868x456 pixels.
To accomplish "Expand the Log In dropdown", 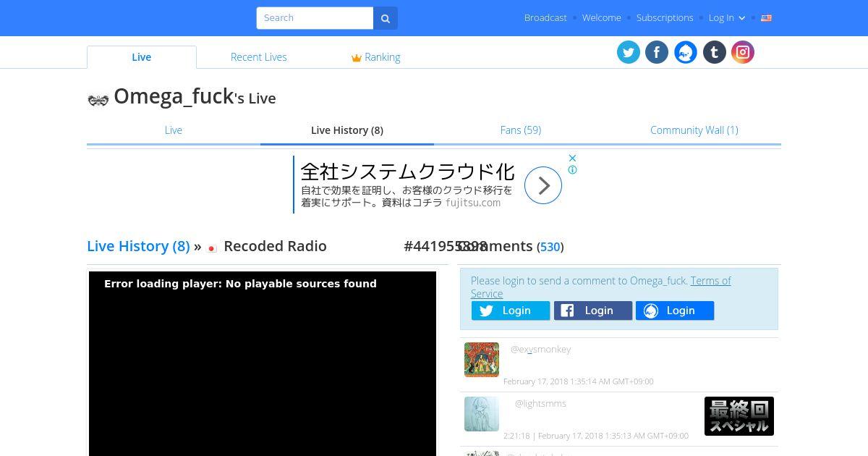I will (727, 18).
